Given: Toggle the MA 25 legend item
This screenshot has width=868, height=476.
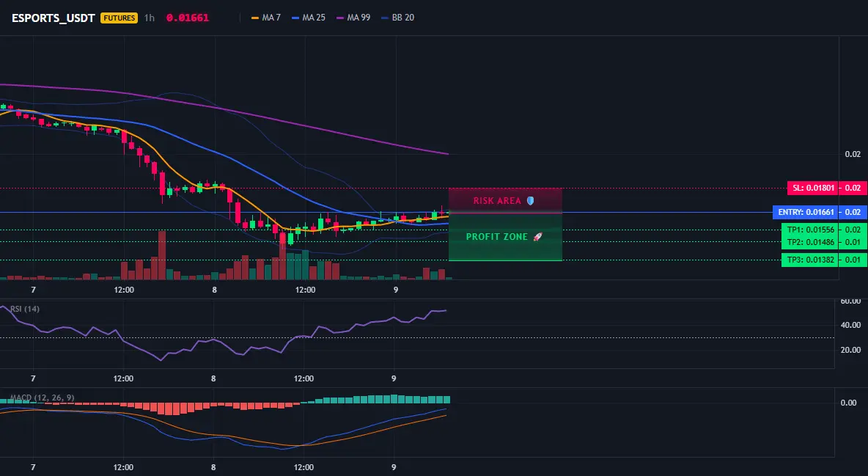Looking at the screenshot, I should [309, 18].
